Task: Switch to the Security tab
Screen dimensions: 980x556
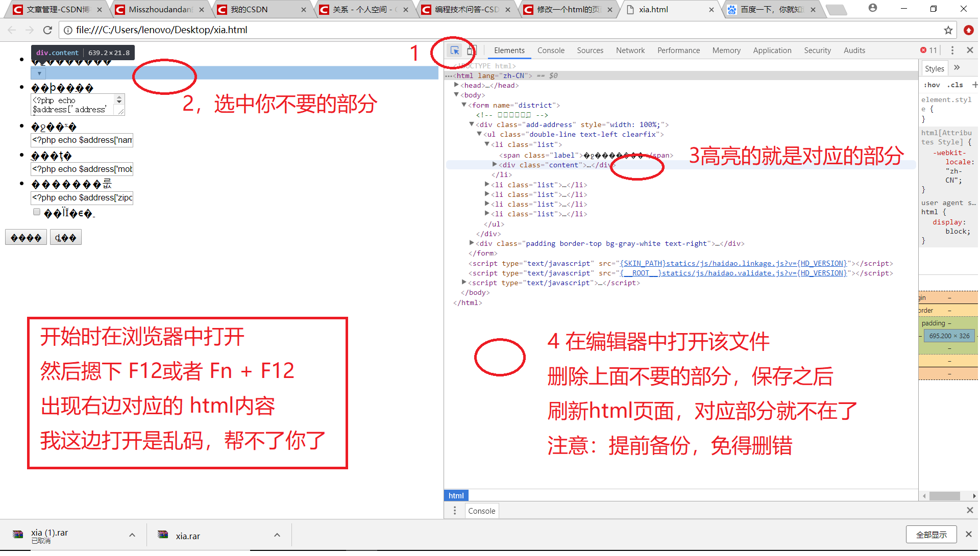Action: (x=817, y=50)
